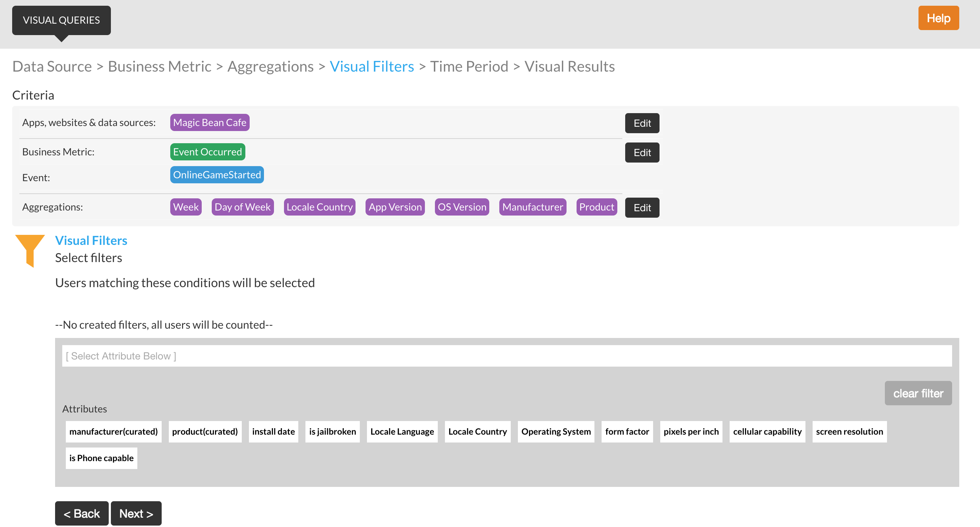This screenshot has height=527, width=980.
Task: Return to previous step with Back
Action: pos(82,513)
